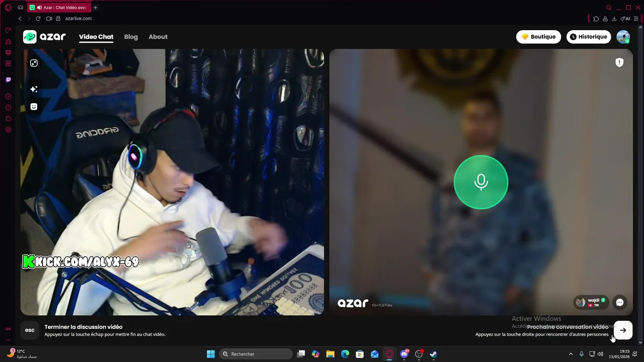644x362 pixels.
Task: Open browser extensions toolbar icon
Action: pyautogui.click(x=596, y=19)
